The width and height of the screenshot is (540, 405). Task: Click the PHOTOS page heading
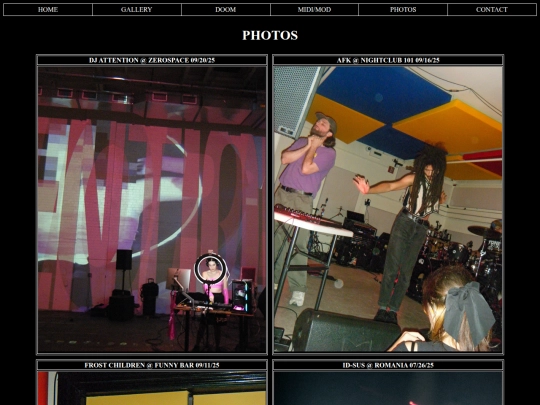(270, 35)
